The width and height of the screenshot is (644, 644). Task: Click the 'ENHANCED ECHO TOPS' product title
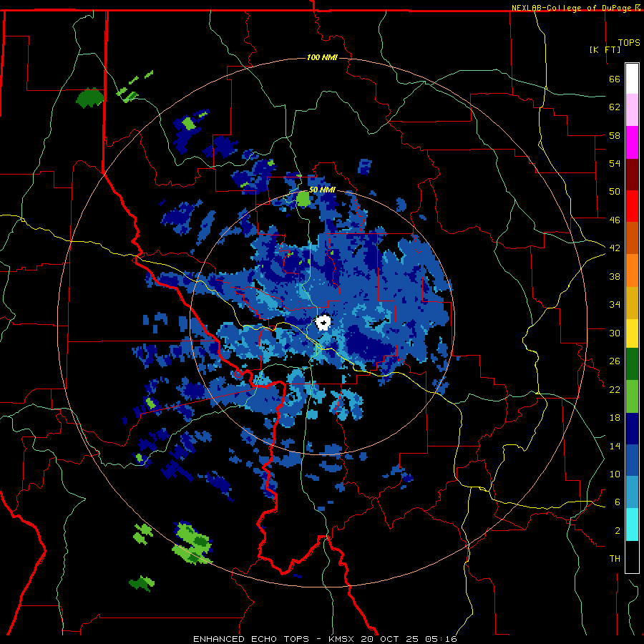(x=251, y=639)
